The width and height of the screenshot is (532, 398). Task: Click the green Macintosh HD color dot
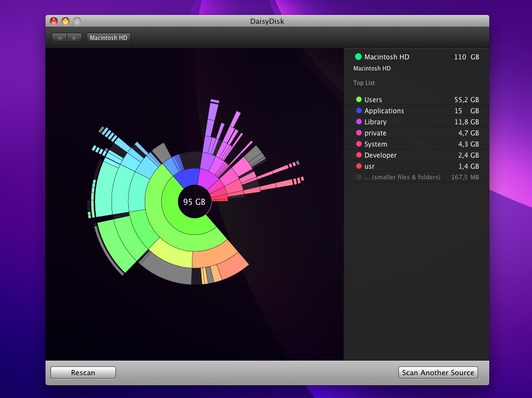click(x=358, y=57)
